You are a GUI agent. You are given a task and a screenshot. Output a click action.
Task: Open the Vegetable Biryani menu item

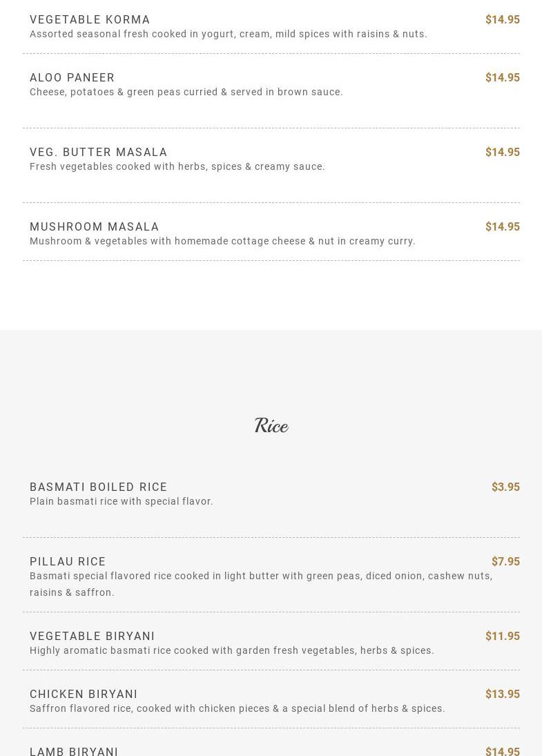pos(93,636)
